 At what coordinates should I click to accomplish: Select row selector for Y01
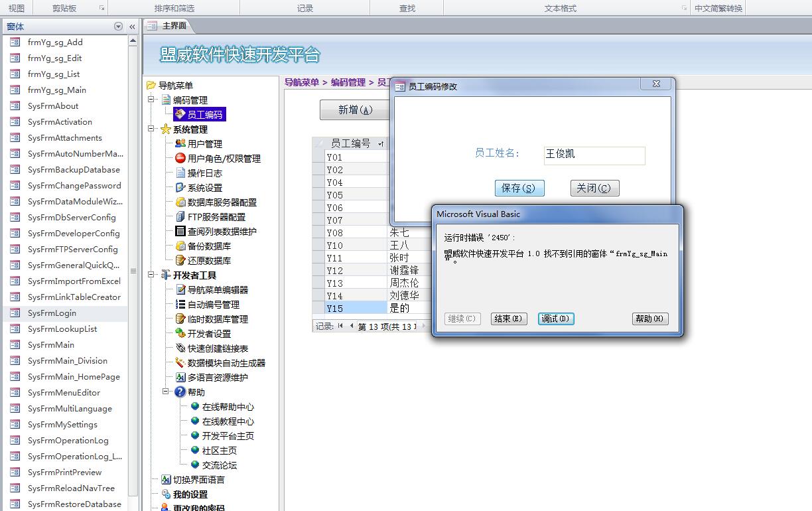pos(318,157)
